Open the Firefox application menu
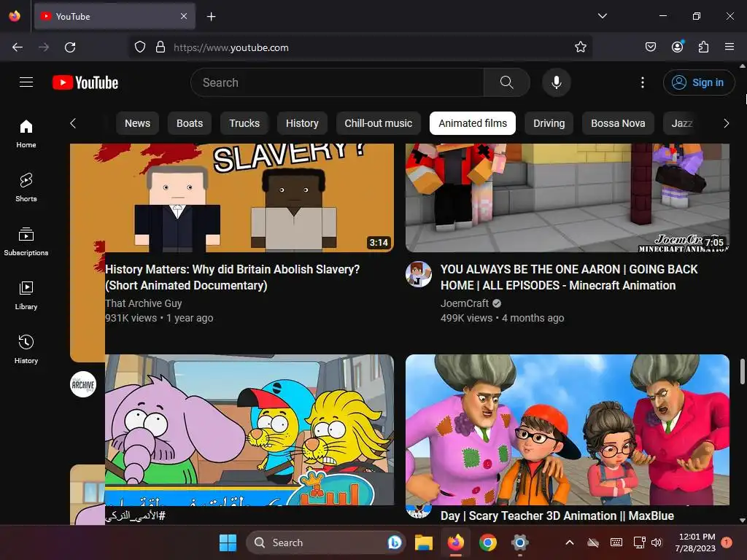747x560 pixels. [729, 47]
